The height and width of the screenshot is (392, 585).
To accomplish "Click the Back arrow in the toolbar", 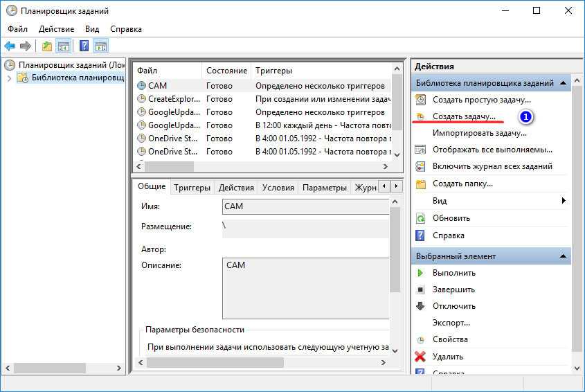I will click(x=10, y=46).
